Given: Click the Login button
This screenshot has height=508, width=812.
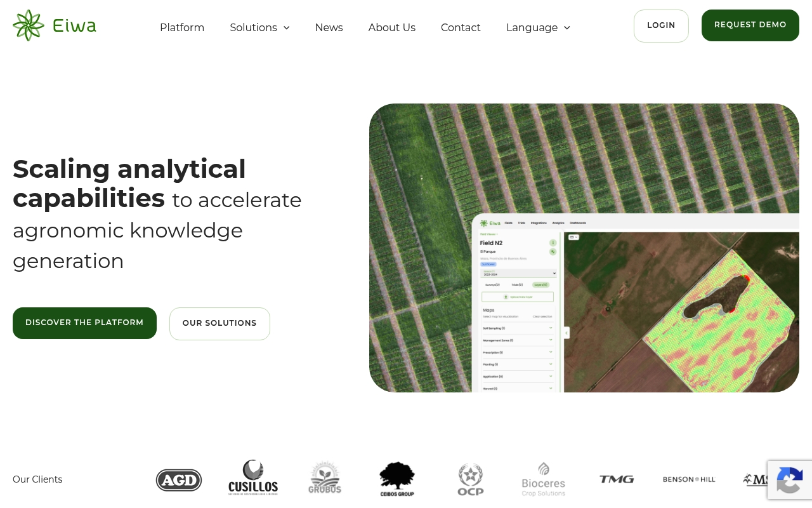Looking at the screenshot, I should [x=661, y=26].
